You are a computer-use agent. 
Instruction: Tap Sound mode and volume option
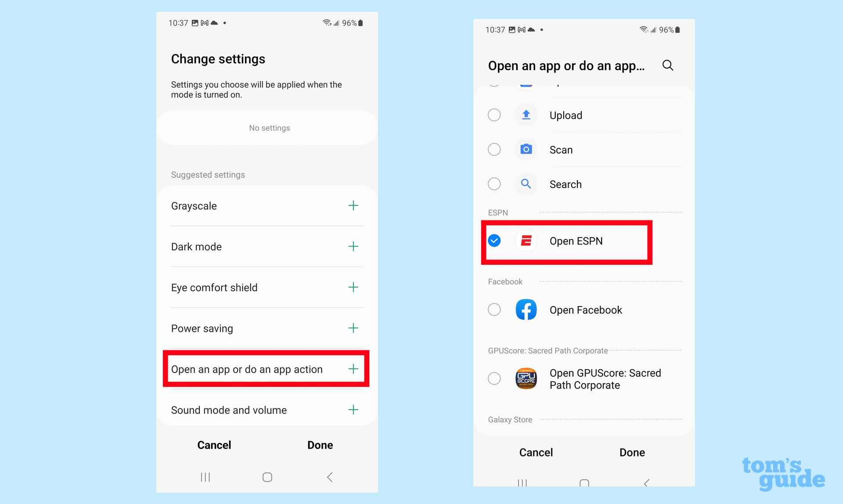tap(229, 410)
